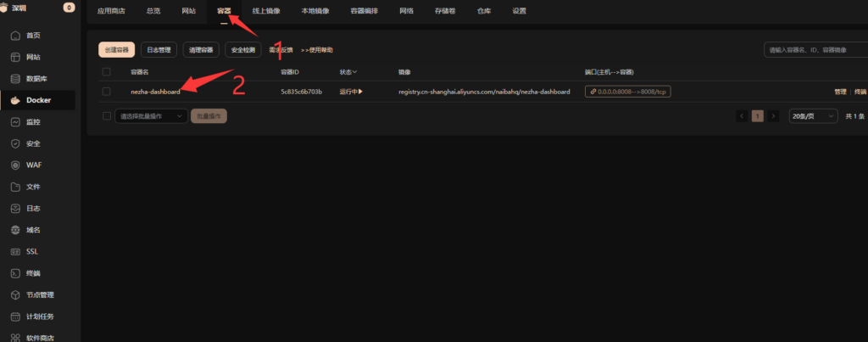Open the 20条/页 page size dropdown
868x342 pixels.
pos(813,116)
